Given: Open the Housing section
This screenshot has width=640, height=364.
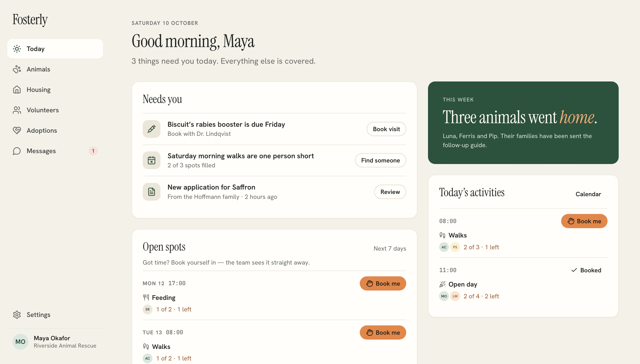Looking at the screenshot, I should [55, 90].
